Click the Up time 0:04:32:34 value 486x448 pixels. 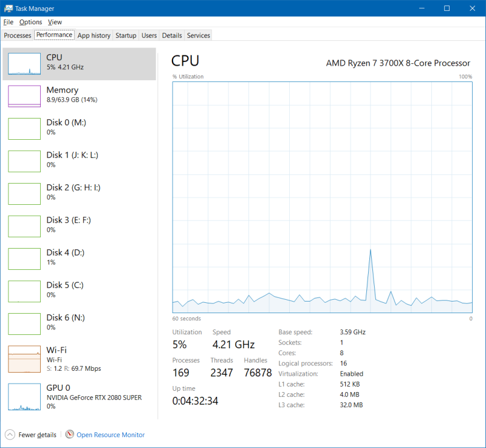195,401
